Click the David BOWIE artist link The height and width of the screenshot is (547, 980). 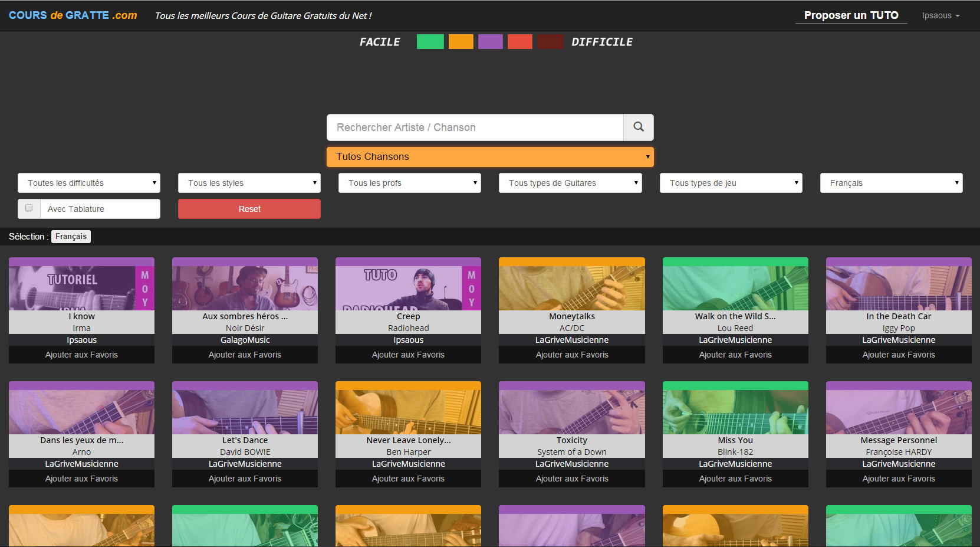[x=245, y=452]
